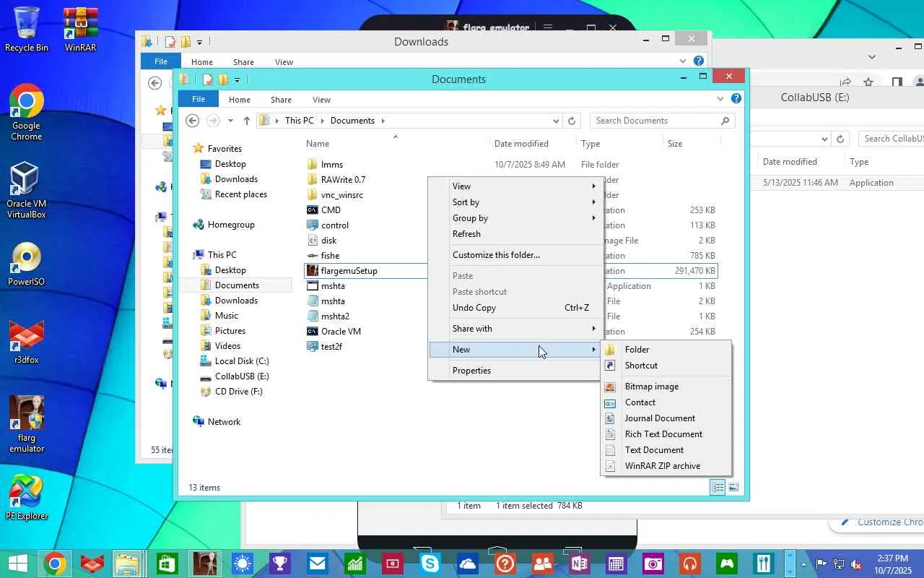The width and height of the screenshot is (924, 578).
Task: Go up one folder level in Documents
Action: coord(247,121)
